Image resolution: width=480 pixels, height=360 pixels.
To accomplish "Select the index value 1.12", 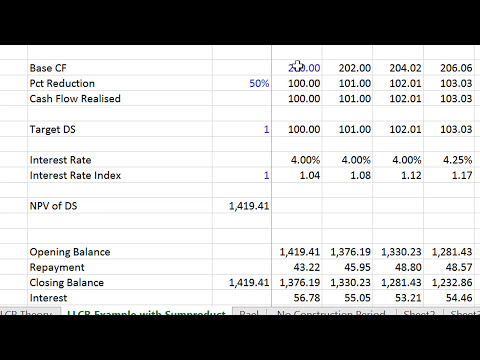I will pyautogui.click(x=398, y=175).
